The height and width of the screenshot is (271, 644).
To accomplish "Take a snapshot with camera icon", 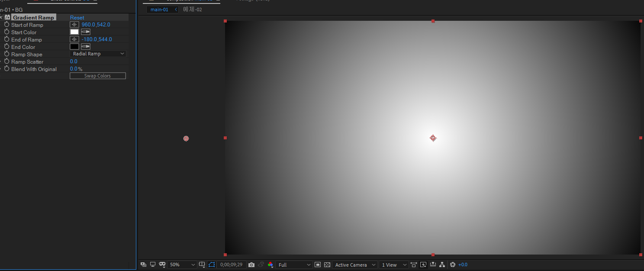I will pyautogui.click(x=251, y=265).
